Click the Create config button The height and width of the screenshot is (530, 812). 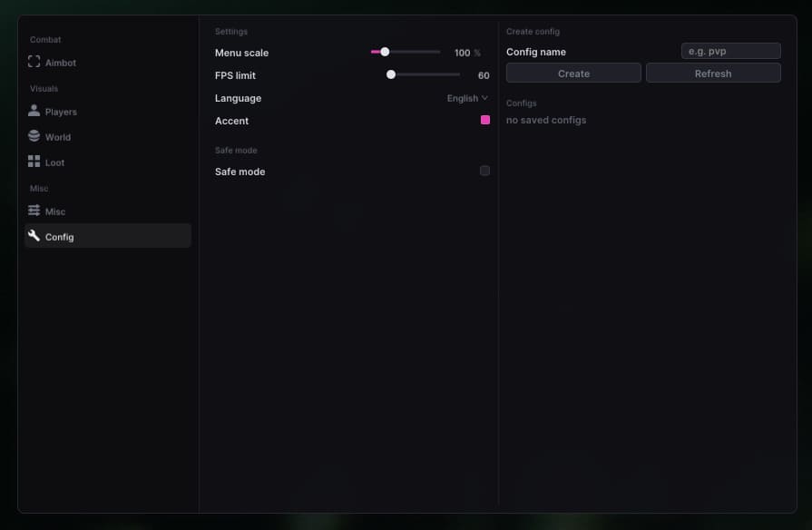tap(573, 73)
